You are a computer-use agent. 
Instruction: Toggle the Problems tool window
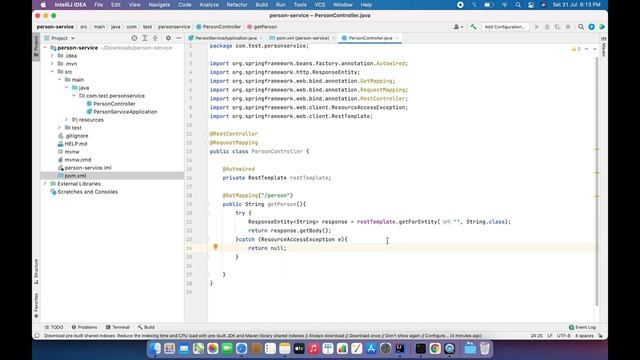[x=84, y=327]
